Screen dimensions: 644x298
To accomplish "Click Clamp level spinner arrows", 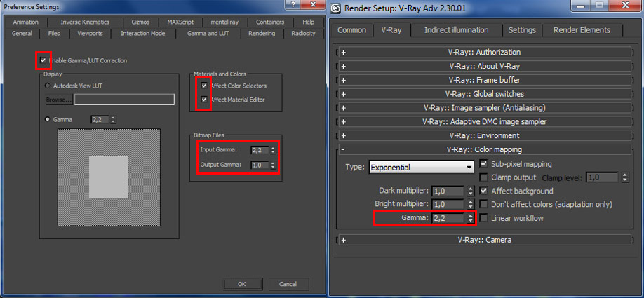I will 624,177.
